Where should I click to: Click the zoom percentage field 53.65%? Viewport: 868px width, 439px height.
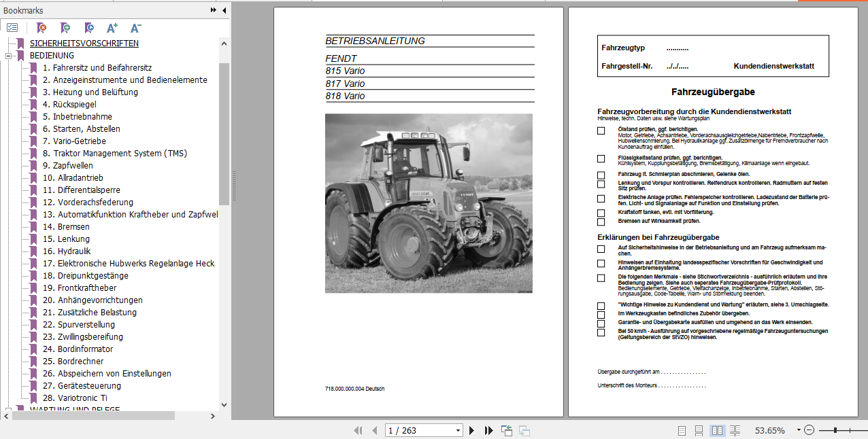pyautogui.click(x=769, y=430)
